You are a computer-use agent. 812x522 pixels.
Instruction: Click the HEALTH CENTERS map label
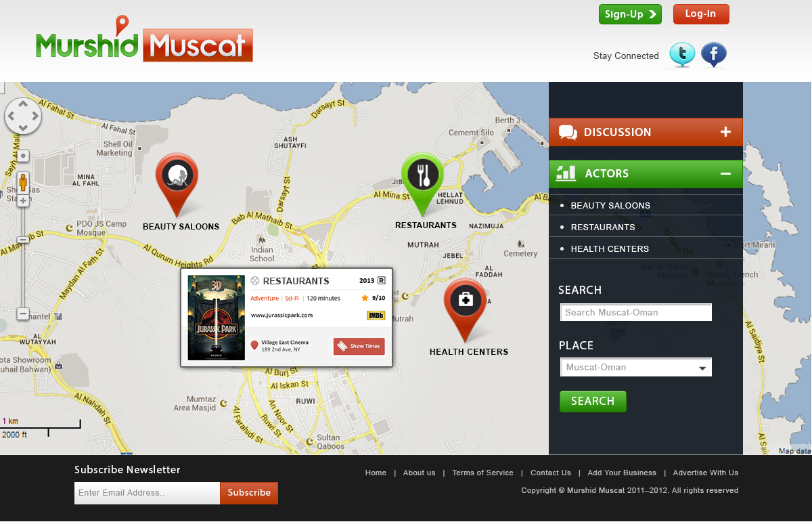(x=469, y=352)
